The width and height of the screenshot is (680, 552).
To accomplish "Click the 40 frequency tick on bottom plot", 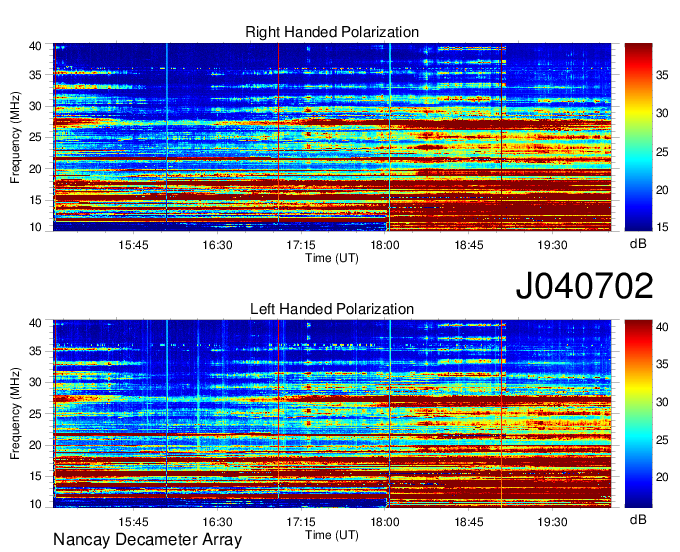I will coord(35,323).
